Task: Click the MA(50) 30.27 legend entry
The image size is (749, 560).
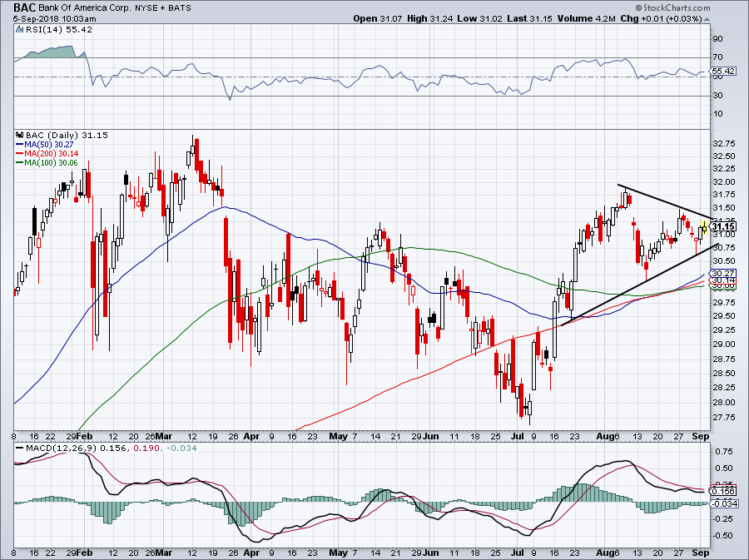Action: [x=47, y=144]
